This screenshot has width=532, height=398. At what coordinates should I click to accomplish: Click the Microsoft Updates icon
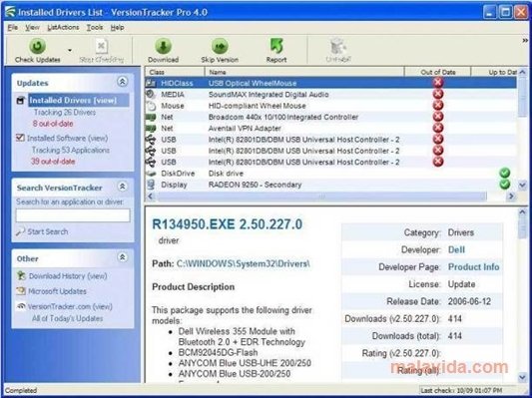[x=21, y=291]
